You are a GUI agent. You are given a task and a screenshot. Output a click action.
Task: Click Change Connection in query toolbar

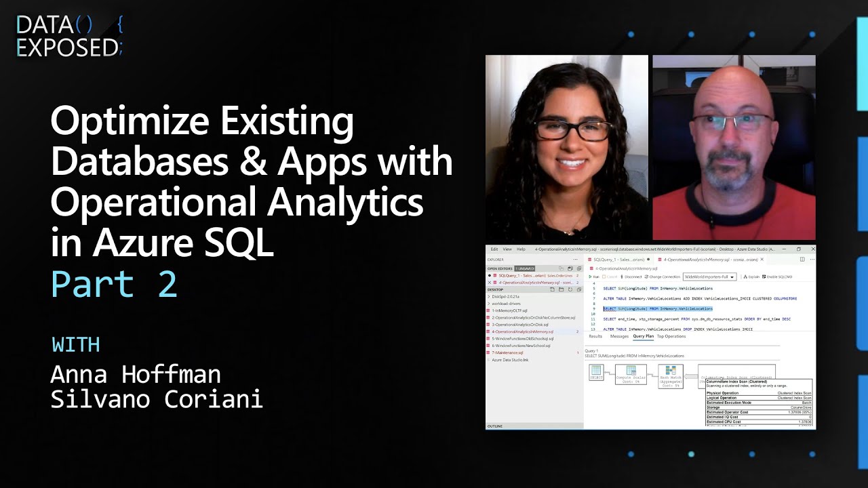pyautogui.click(x=662, y=277)
